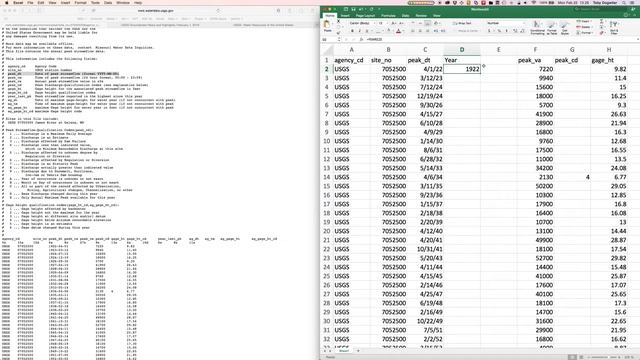
Task: Open the Window menu in macOS menu bar
Action: click(x=123, y=2)
